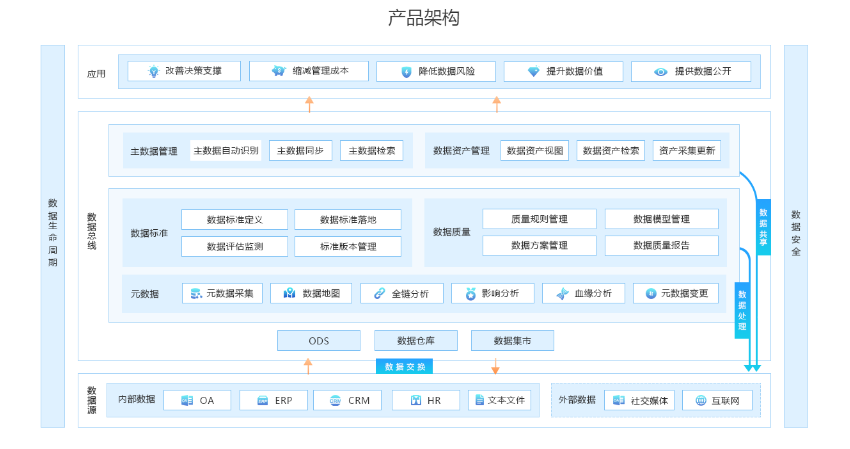Viewport: 850px width, 449px height.
Task: Click the eye icon next to 提供数据公开
Action: (x=661, y=72)
